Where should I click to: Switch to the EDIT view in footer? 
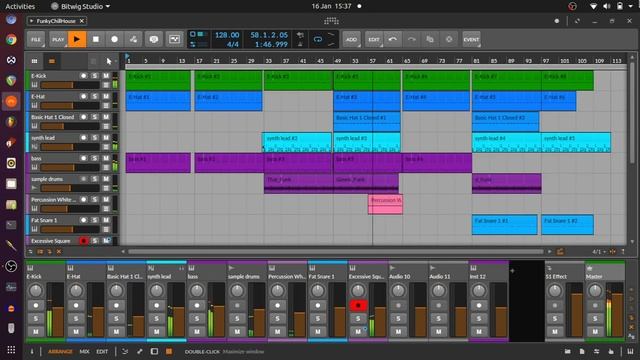[102, 351]
